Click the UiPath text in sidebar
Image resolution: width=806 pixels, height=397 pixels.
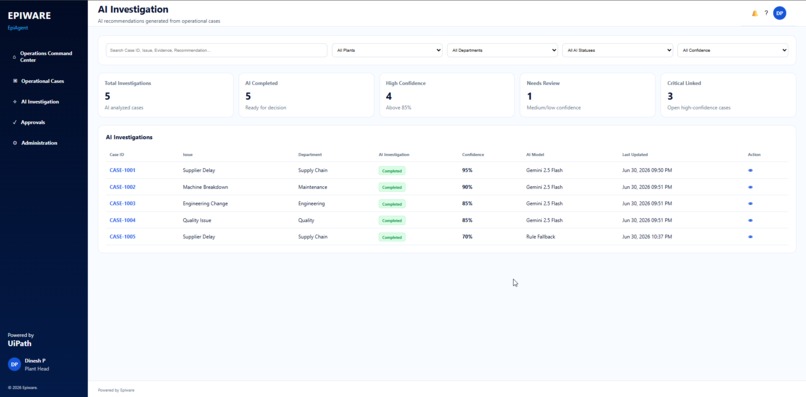(20, 344)
